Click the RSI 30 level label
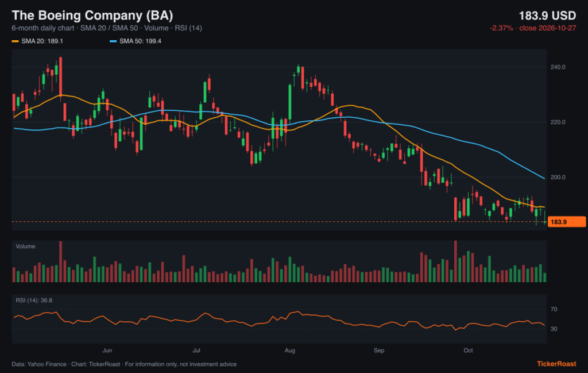 click(x=554, y=329)
